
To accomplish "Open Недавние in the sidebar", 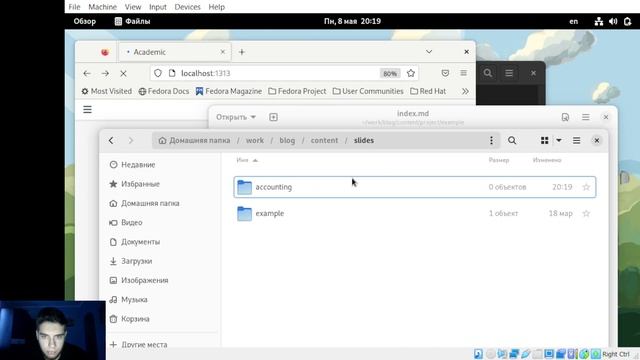I will point(132,164).
